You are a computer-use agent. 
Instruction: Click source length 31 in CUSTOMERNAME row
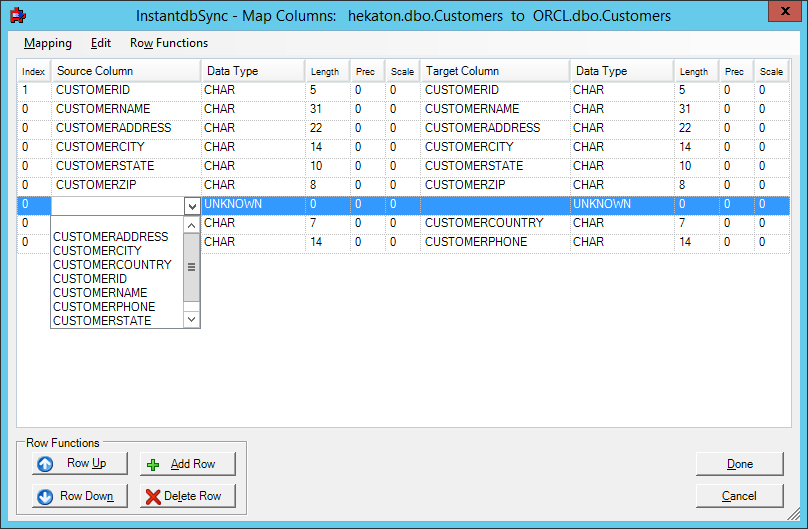coord(328,109)
